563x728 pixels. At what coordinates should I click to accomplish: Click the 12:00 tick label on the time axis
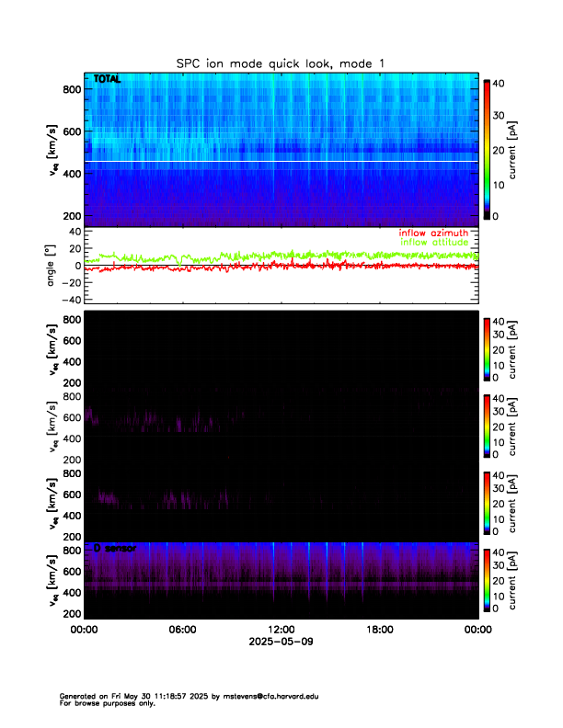click(281, 630)
